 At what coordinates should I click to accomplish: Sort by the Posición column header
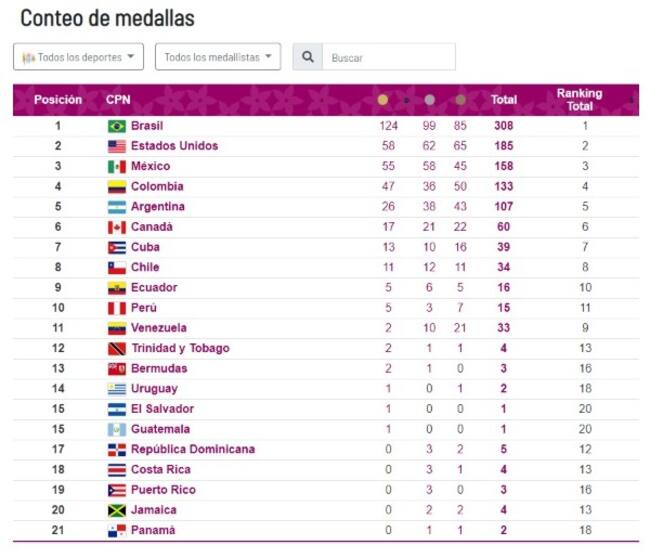[58, 100]
